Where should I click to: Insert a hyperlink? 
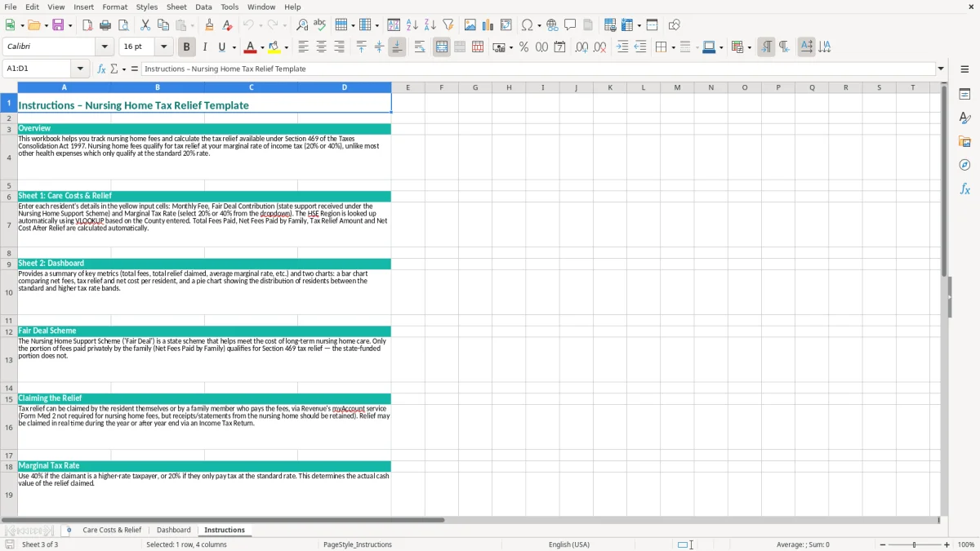tap(552, 25)
